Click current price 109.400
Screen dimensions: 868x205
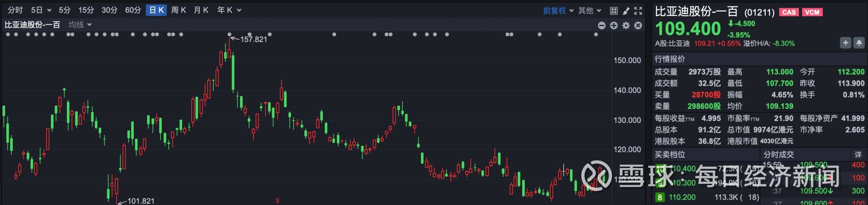[688, 29]
